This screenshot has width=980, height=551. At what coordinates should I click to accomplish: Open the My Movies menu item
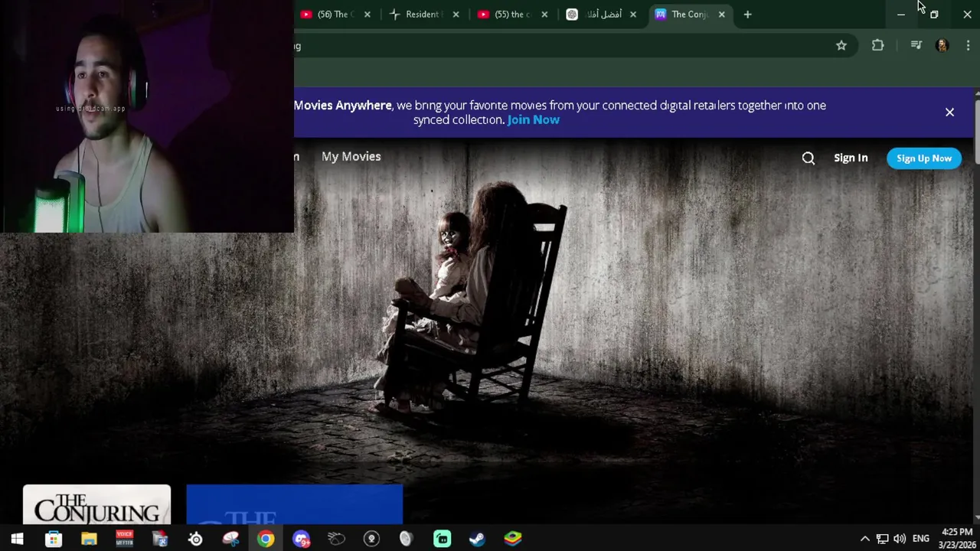click(351, 156)
